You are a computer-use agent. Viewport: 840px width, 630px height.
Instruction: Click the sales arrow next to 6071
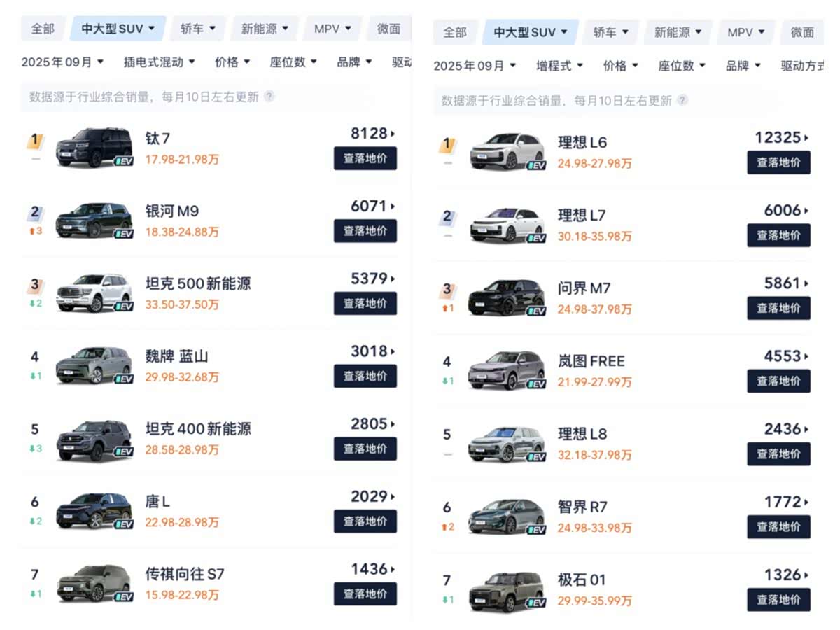pyautogui.click(x=393, y=206)
